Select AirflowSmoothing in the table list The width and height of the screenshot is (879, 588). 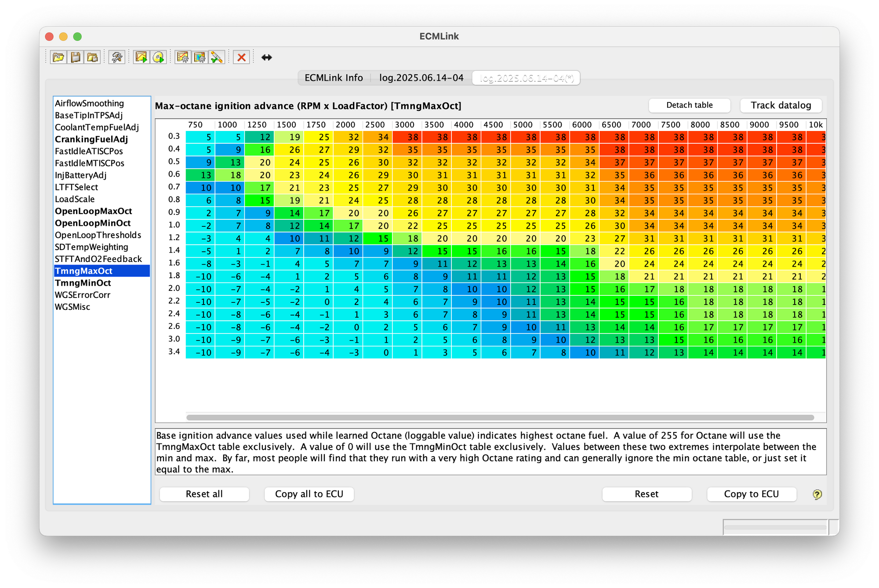click(102, 103)
